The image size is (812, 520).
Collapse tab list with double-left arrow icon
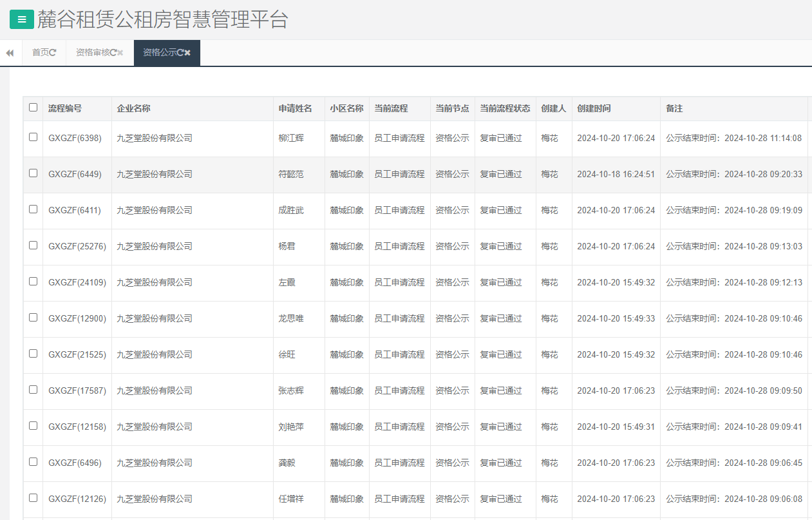[9, 53]
